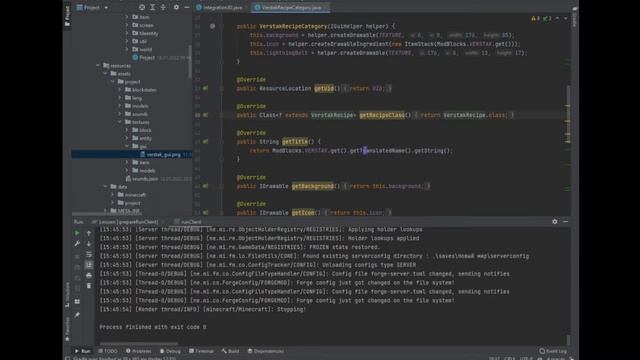The image size is (640, 360).
Task: Click the up arrow in Run console
Action: (89, 233)
